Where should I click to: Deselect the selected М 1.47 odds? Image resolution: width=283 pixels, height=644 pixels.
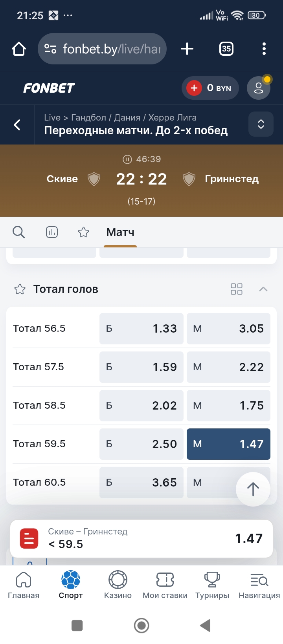point(228,444)
